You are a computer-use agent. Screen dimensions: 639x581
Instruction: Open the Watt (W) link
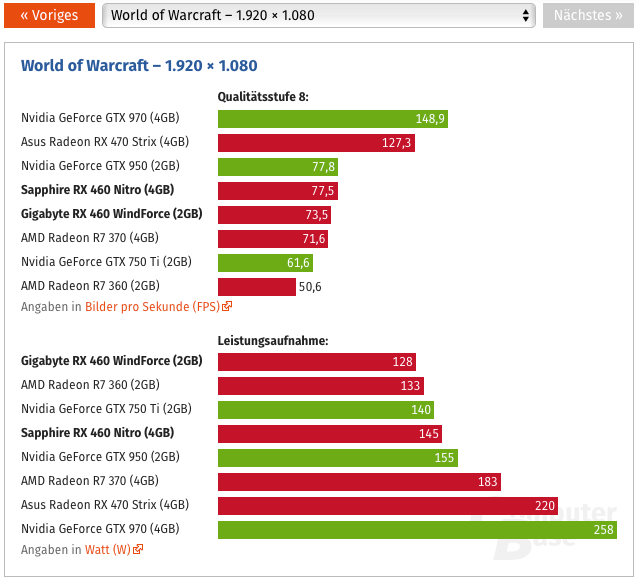(x=108, y=550)
